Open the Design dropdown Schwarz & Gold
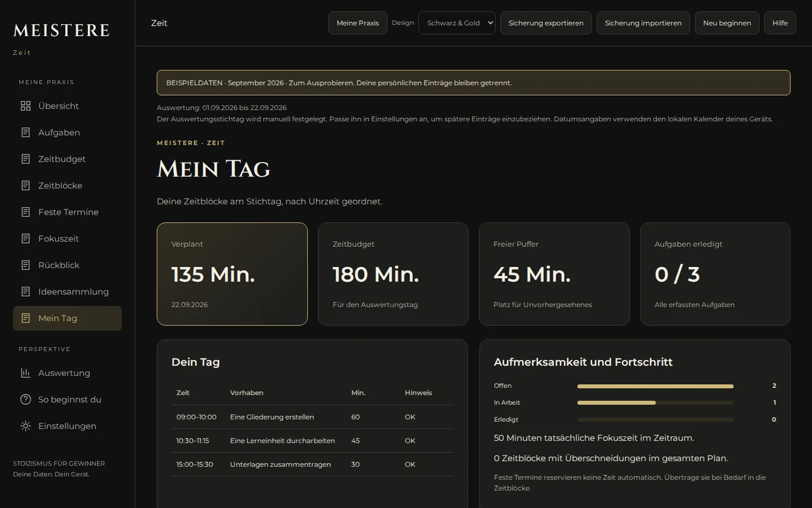The width and height of the screenshot is (812, 508). (457, 23)
